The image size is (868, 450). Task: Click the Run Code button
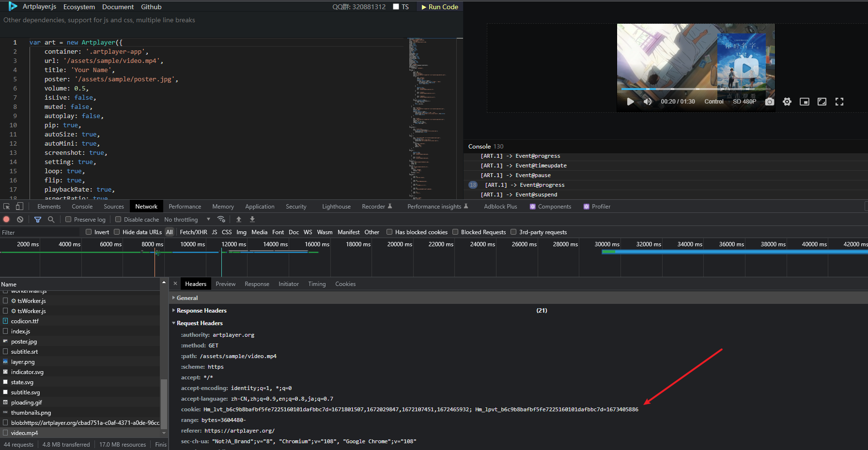click(439, 6)
